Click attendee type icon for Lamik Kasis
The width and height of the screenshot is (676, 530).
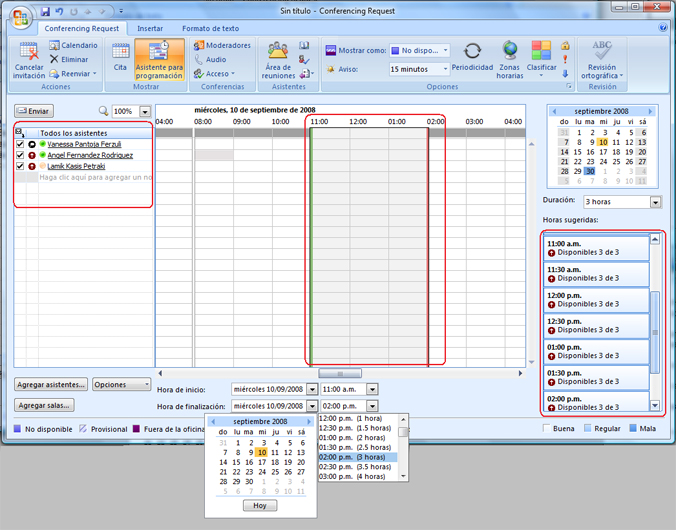32,166
